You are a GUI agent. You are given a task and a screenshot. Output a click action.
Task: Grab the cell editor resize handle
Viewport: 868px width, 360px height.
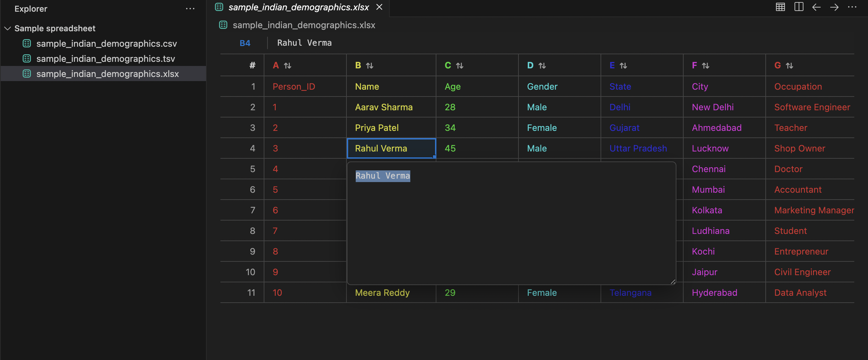point(673,282)
